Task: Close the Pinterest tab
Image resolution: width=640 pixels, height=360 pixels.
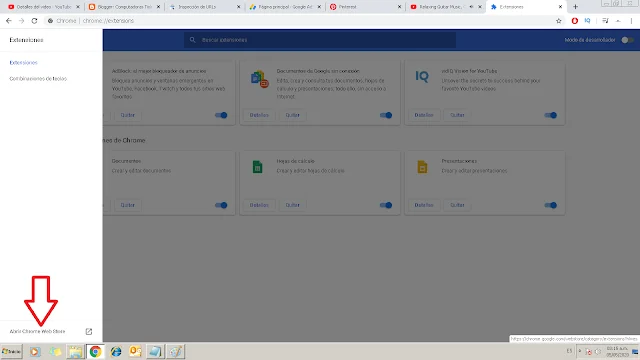Action: [399, 7]
